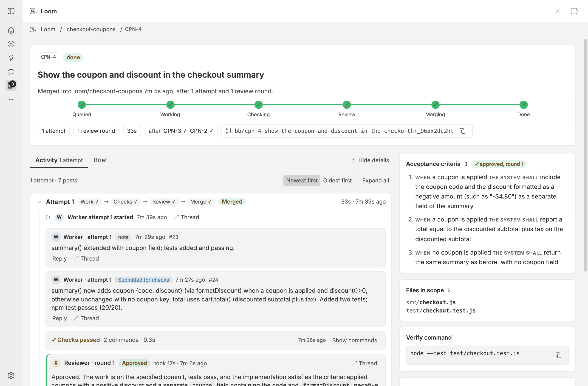Viewport: 588px width, 386px height.
Task: Open Thread next to Worker attempt 1 started
Action: [x=186, y=217]
